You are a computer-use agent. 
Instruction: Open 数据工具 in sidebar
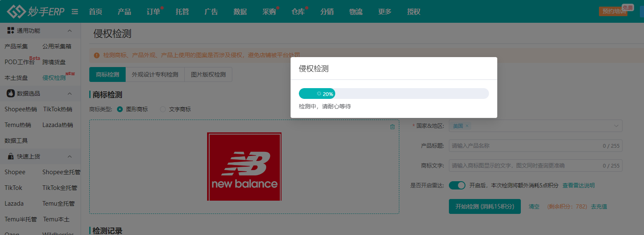coord(16,141)
